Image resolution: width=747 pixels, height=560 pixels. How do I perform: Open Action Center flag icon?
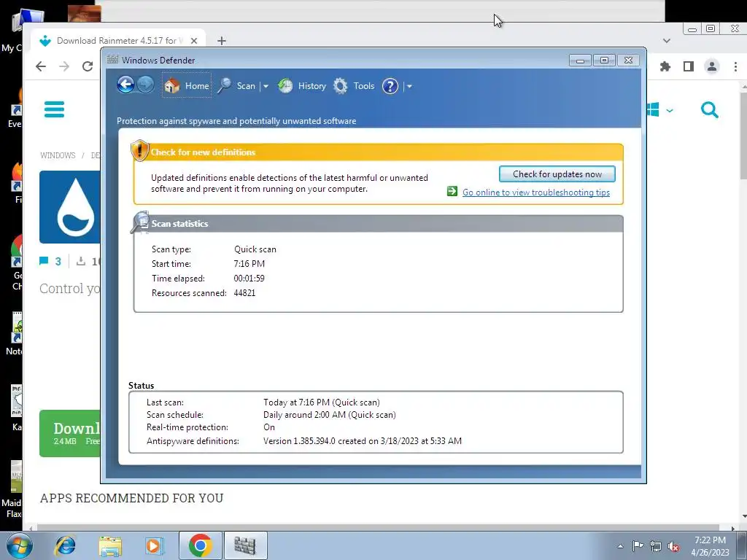(638, 546)
